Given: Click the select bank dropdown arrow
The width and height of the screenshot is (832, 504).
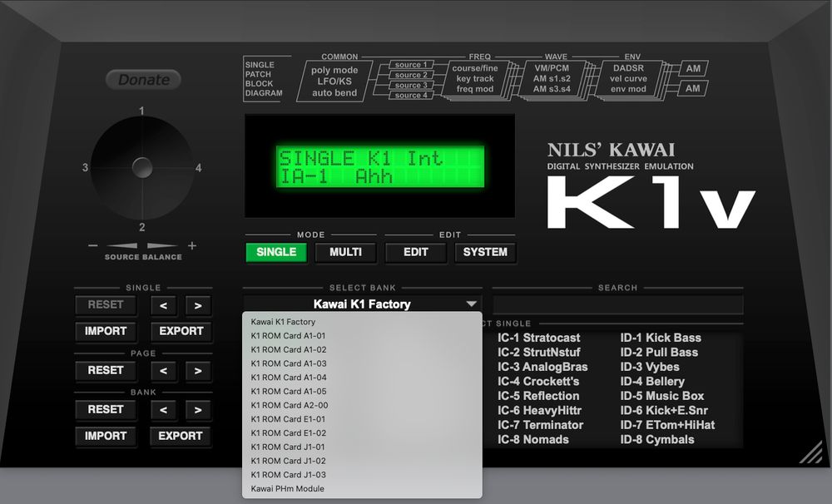Looking at the screenshot, I should [471, 304].
